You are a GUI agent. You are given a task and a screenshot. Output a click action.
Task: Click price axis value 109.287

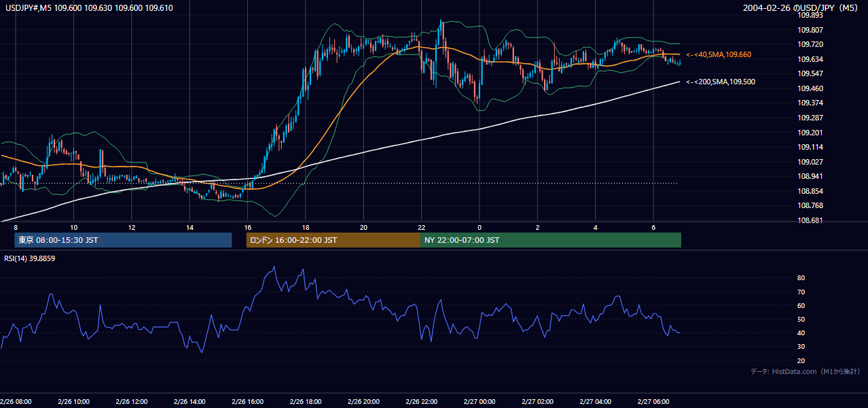coord(810,118)
